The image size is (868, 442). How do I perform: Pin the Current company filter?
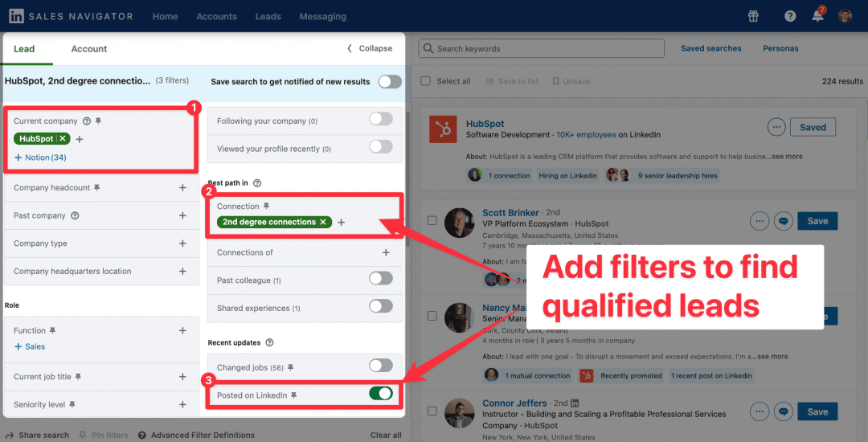pos(98,121)
